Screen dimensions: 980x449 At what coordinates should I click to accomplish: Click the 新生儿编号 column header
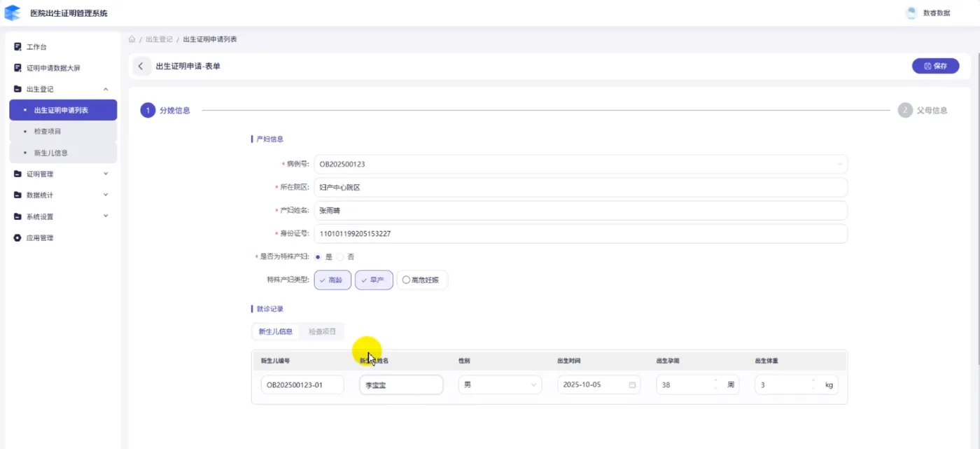pyautogui.click(x=276, y=361)
